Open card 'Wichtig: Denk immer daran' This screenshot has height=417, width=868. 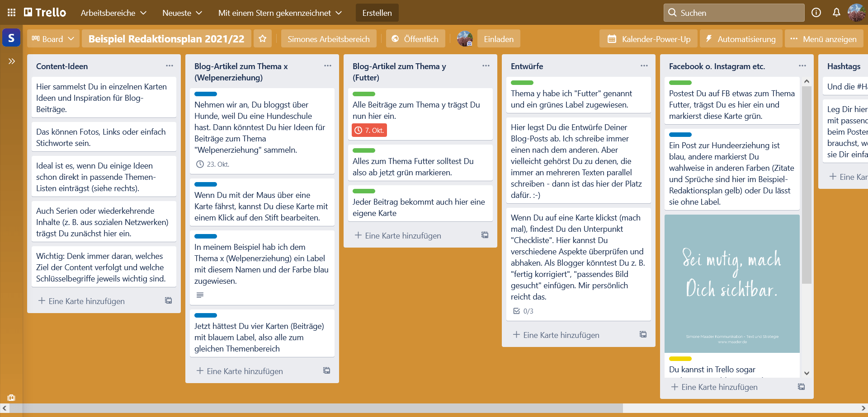[x=104, y=267]
